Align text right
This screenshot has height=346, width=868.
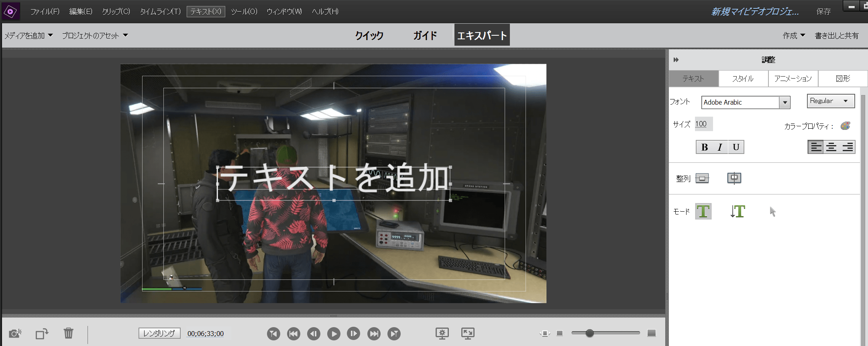tap(847, 147)
